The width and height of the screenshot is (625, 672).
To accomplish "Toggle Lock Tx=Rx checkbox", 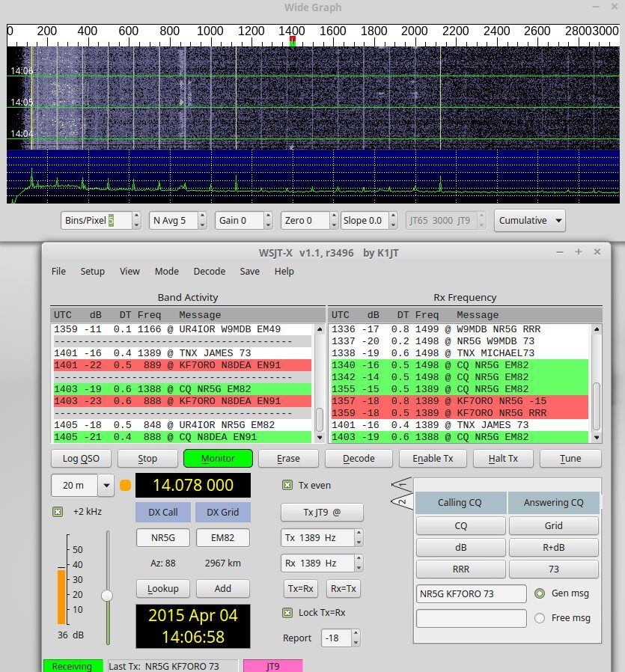I will tap(287, 613).
